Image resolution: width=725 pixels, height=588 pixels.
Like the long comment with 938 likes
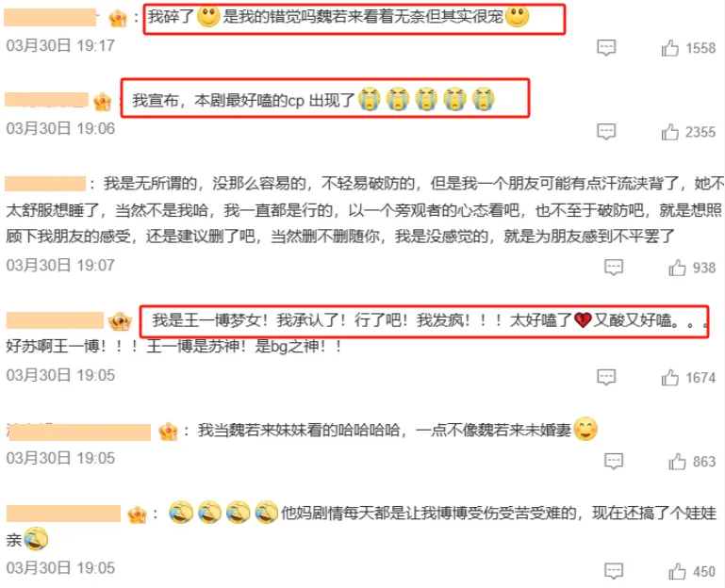pos(677,268)
